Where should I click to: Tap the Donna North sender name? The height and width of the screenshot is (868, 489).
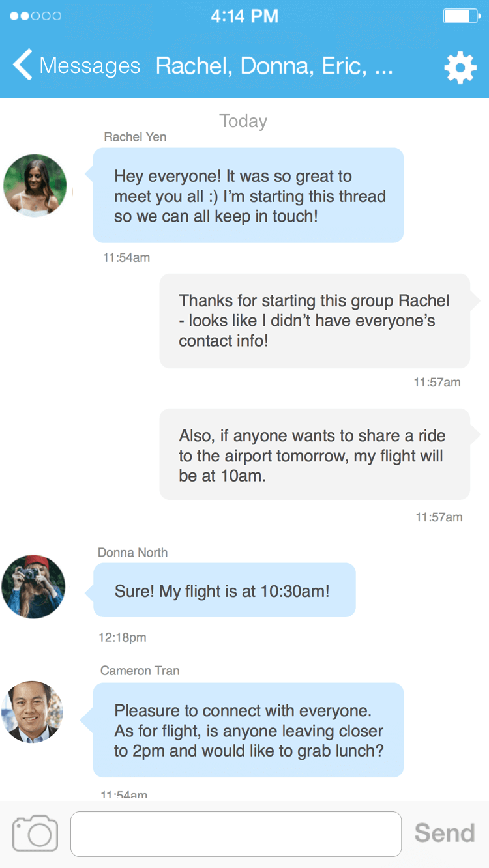(x=132, y=553)
